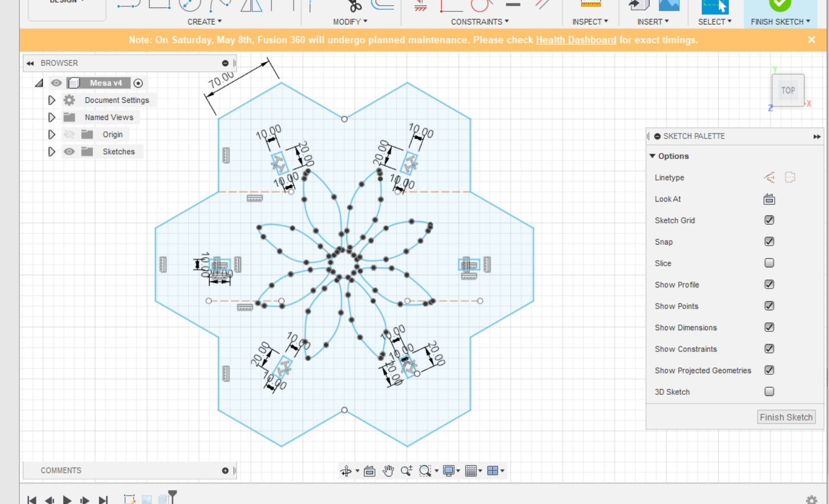The height and width of the screenshot is (504, 829).
Task: Expand the Comments panel plus icon
Action: [x=225, y=470]
